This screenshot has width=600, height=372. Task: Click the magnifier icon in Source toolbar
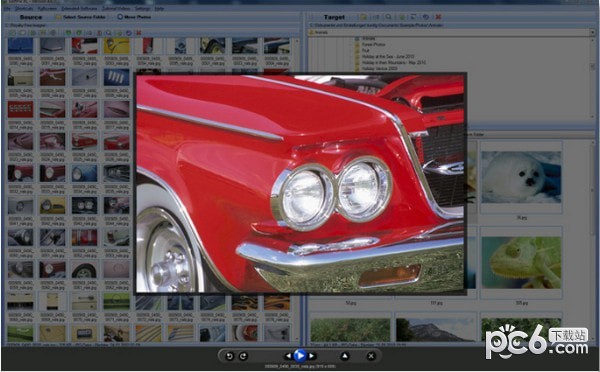coord(109,33)
